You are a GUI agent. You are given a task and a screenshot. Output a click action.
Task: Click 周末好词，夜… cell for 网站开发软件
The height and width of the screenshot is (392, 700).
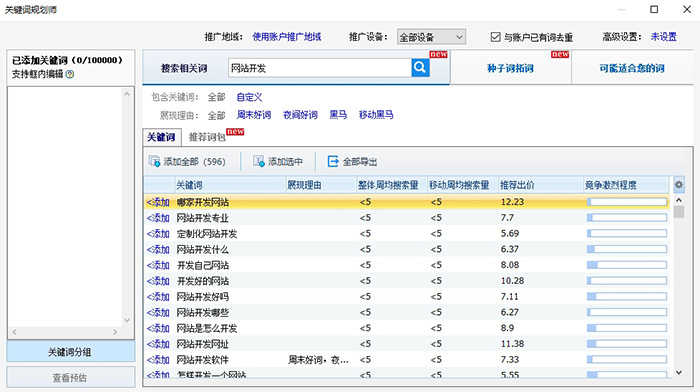[x=318, y=359]
